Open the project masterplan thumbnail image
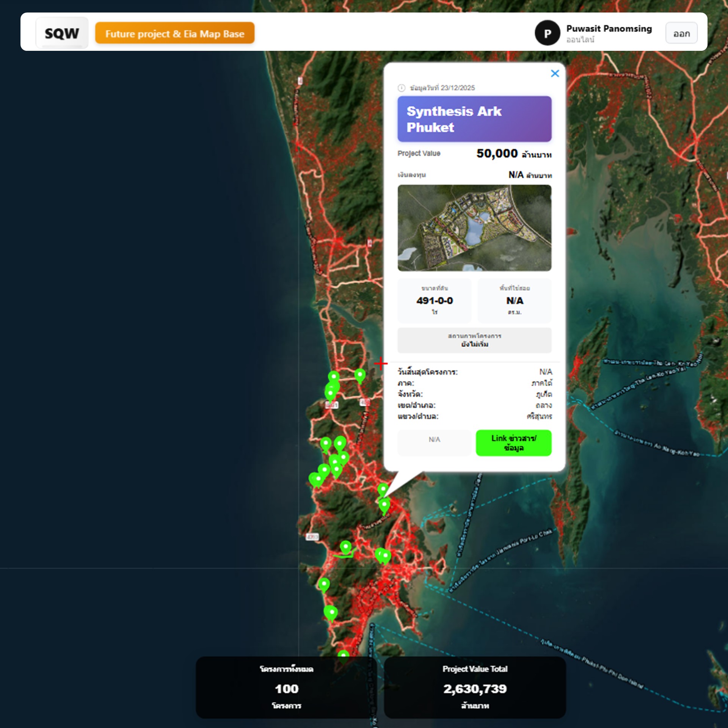This screenshot has width=728, height=728. [x=474, y=228]
